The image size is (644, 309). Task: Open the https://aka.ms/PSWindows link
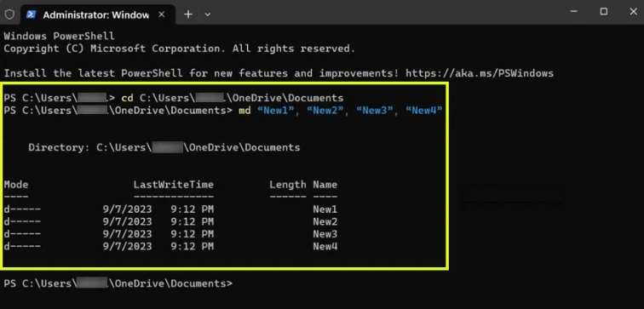pos(480,73)
